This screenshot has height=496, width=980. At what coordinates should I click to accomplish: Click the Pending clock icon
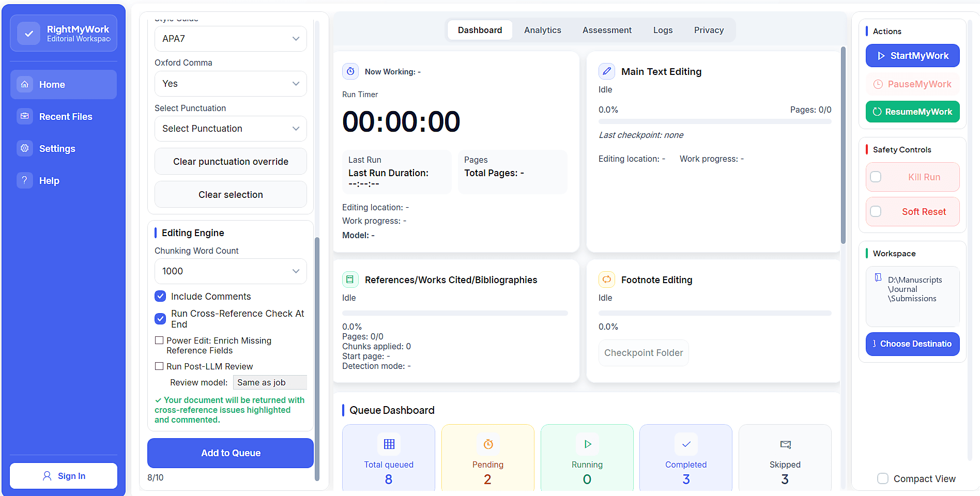tap(488, 444)
